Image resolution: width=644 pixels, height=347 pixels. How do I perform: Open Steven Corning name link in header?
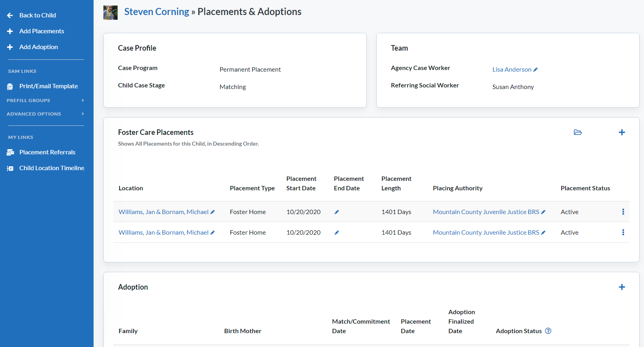(x=157, y=12)
